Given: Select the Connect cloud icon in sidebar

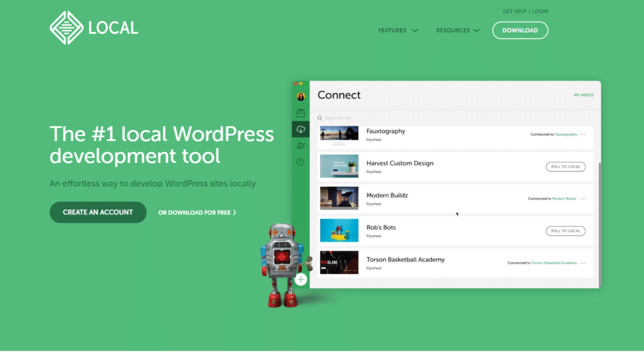Looking at the screenshot, I should pos(301,130).
